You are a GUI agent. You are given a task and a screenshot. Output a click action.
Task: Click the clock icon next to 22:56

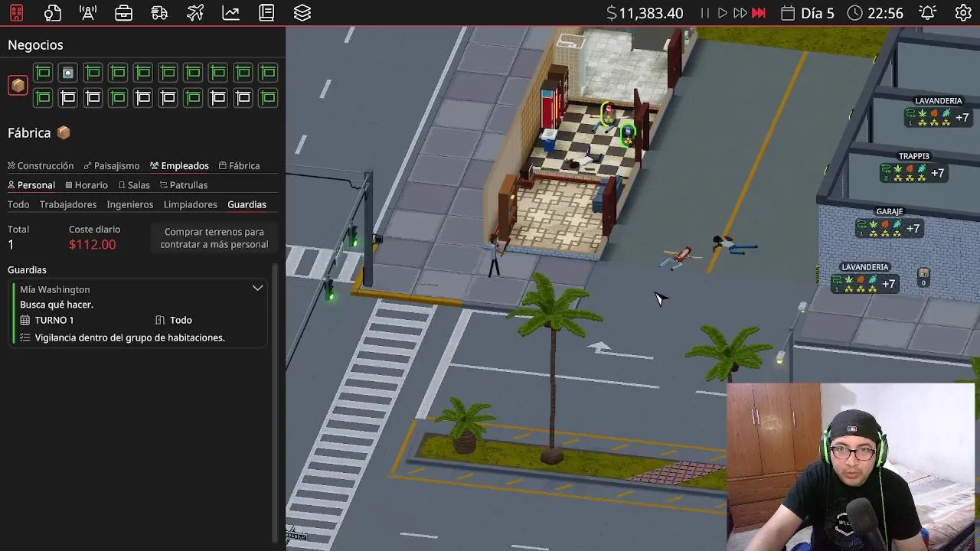[855, 13]
